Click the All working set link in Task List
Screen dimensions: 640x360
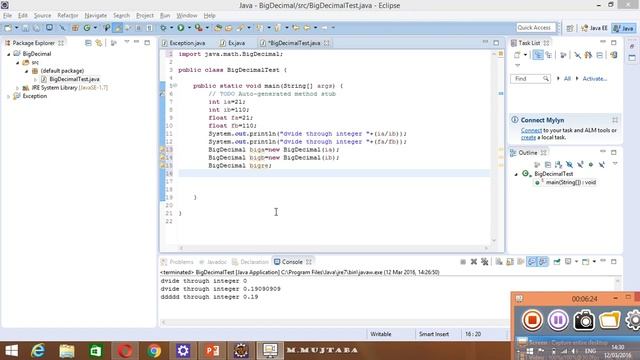click(567, 79)
